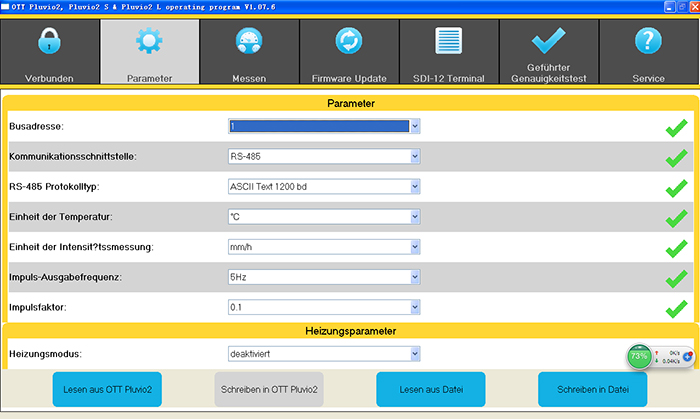
Task: Click the Geführter Genauigkeitstest checkmark icon
Action: (x=549, y=40)
